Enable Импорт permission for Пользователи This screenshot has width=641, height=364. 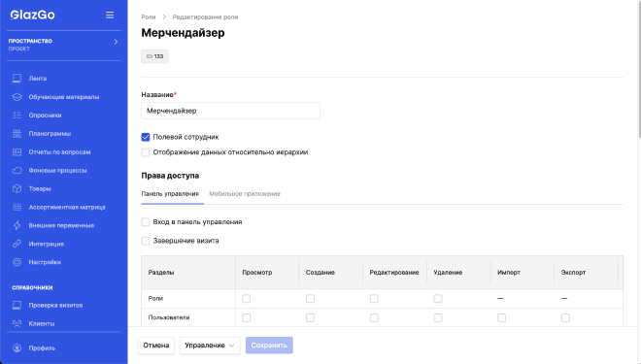(501, 317)
